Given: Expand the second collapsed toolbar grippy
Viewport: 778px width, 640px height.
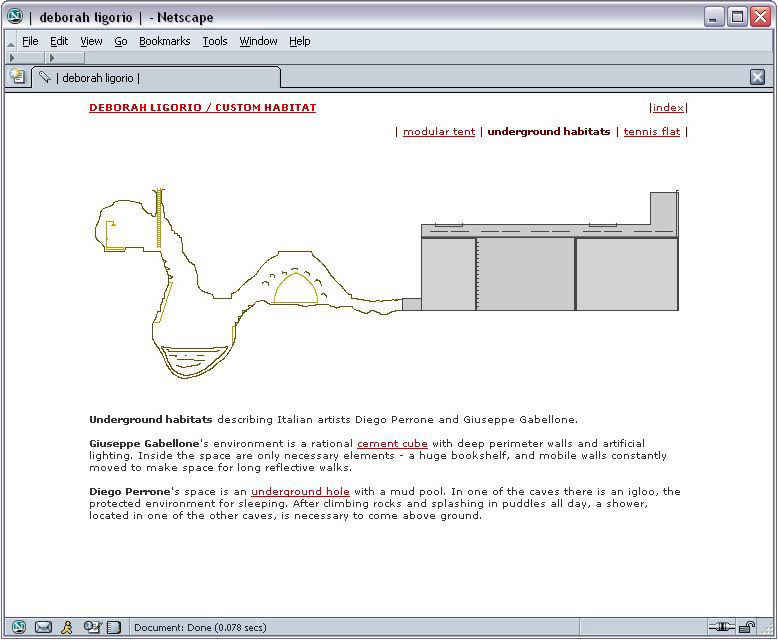Looking at the screenshot, I should pyautogui.click(x=52, y=58).
